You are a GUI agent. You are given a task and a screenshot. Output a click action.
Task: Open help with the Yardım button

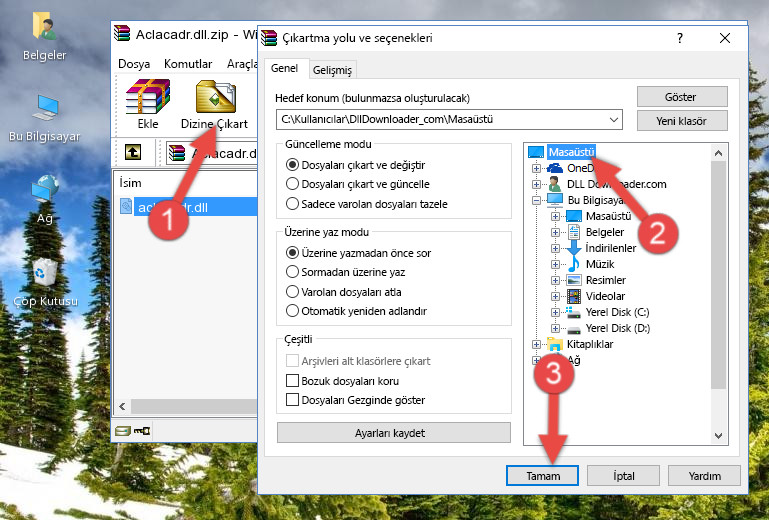coord(704,476)
